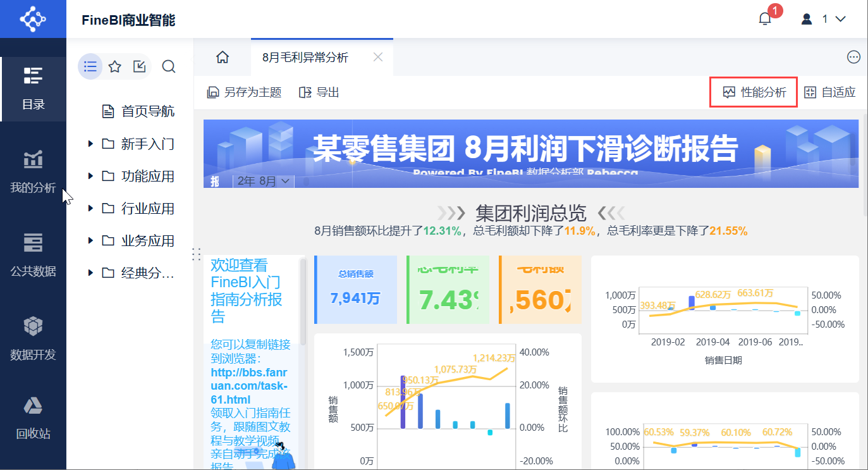The width and height of the screenshot is (868, 470).
Task: Open the 目录 directory section
Action: point(33,89)
